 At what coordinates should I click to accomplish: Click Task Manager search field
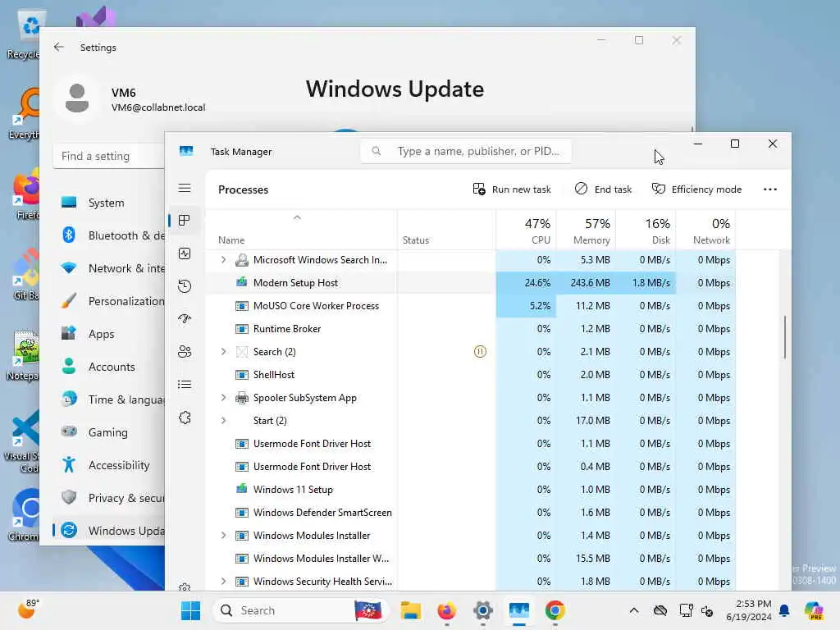point(466,151)
